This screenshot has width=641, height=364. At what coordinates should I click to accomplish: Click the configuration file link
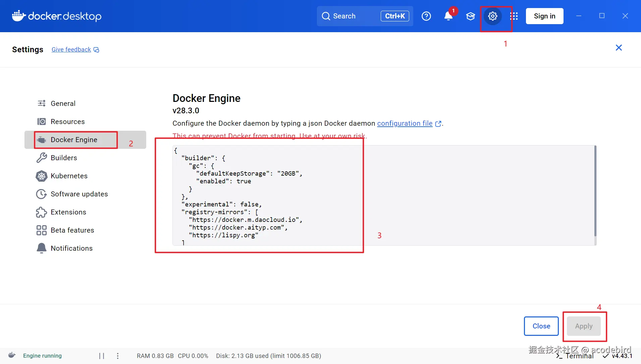[405, 123]
